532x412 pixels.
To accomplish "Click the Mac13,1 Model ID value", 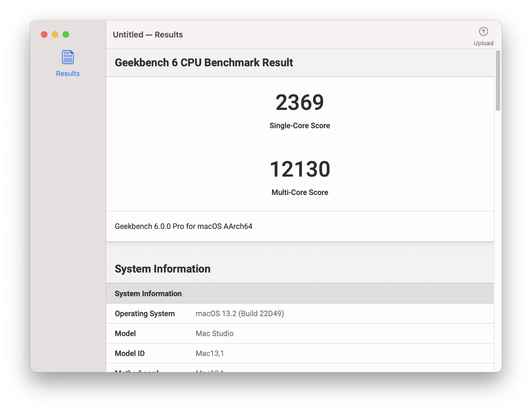I will 210,353.
